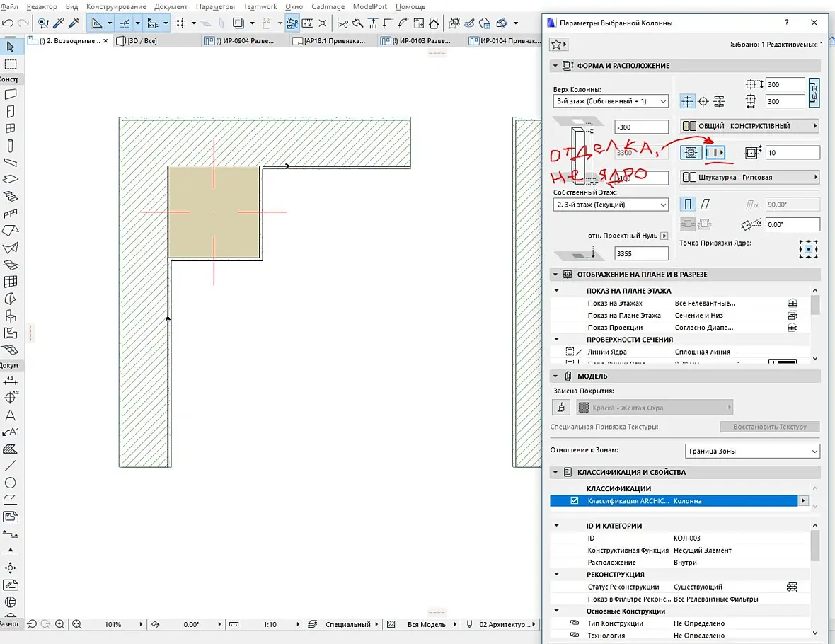
Task: Open the Верх Колонны story dropdown
Action: click(x=611, y=101)
